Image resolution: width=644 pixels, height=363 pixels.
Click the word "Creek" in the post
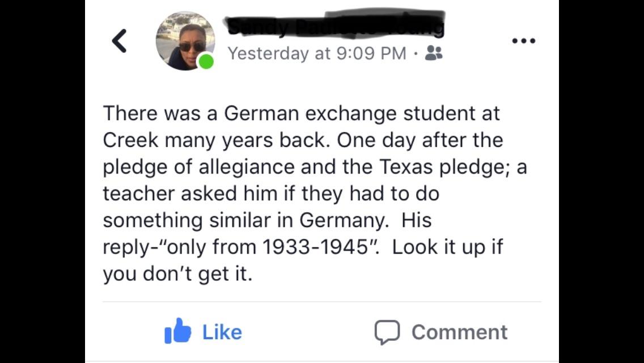130,140
